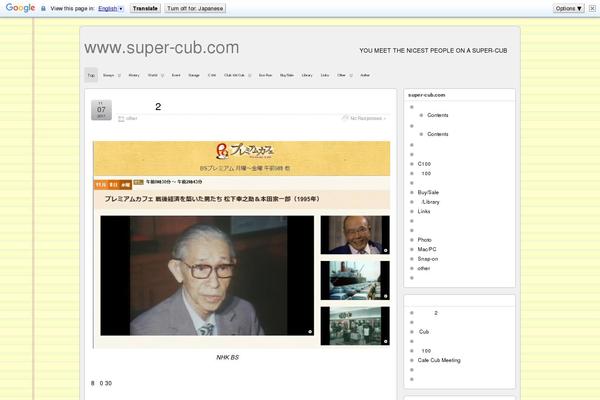
Task: Open the Garage menu item
Action: [x=194, y=75]
